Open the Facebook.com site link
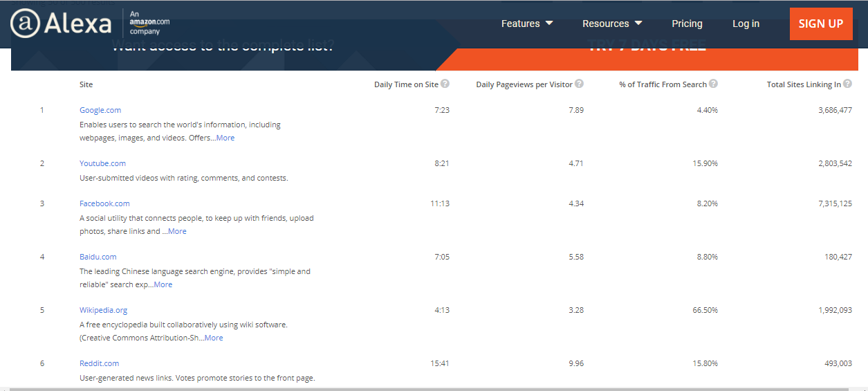This screenshot has height=391, width=868. pyautogui.click(x=104, y=203)
